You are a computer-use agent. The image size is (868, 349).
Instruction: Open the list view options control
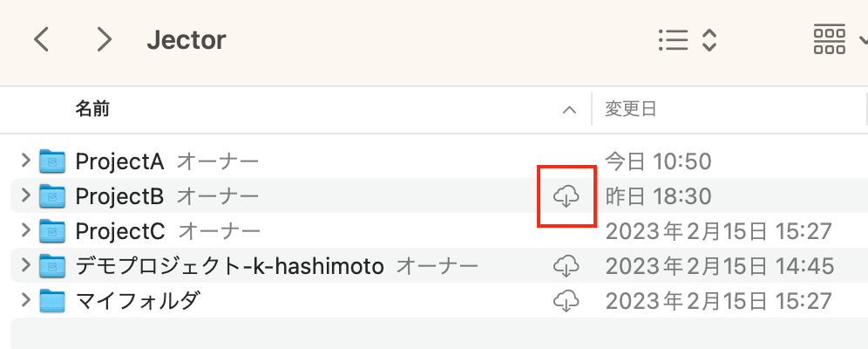tap(688, 40)
